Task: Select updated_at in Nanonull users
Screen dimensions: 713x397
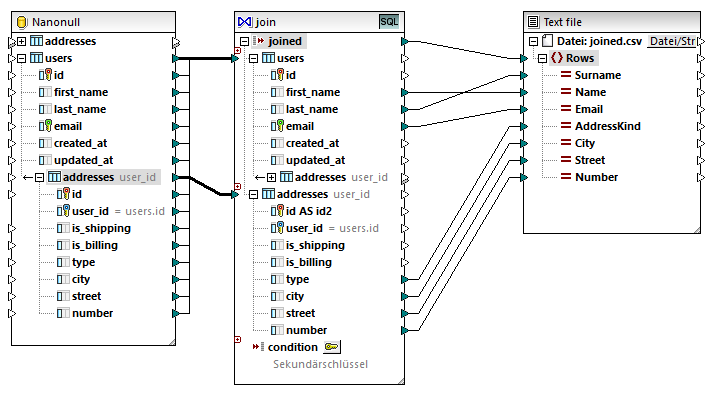Action: (x=84, y=160)
